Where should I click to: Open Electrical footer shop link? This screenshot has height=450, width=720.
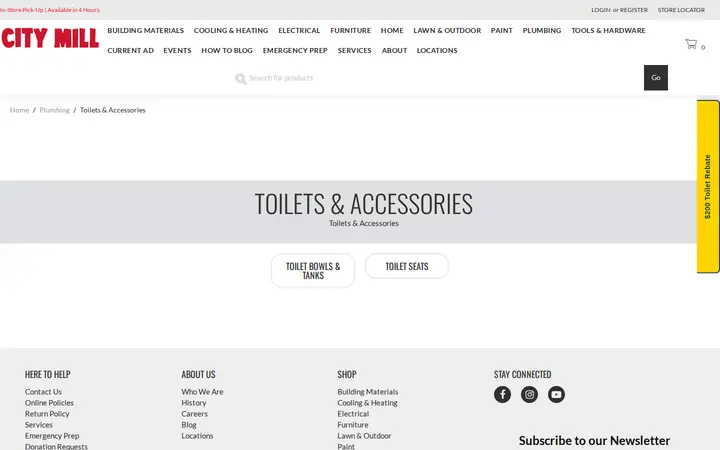coord(353,414)
